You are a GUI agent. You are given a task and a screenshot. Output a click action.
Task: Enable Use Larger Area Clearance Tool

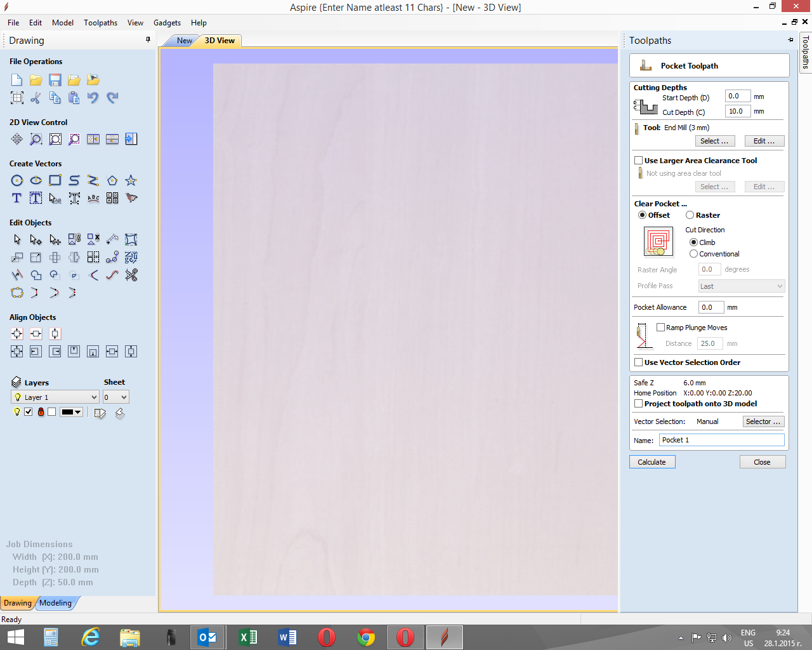[x=639, y=161]
